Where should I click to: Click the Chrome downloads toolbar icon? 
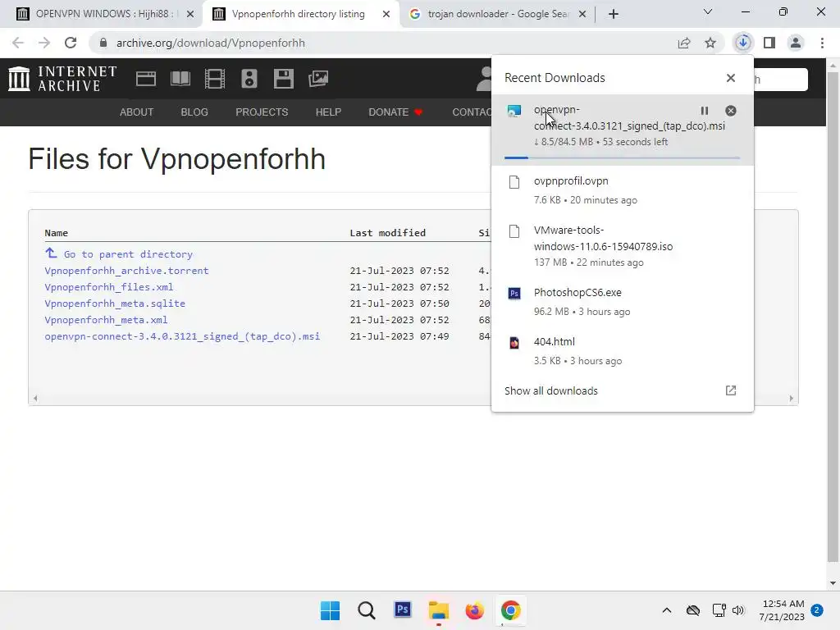tap(743, 43)
